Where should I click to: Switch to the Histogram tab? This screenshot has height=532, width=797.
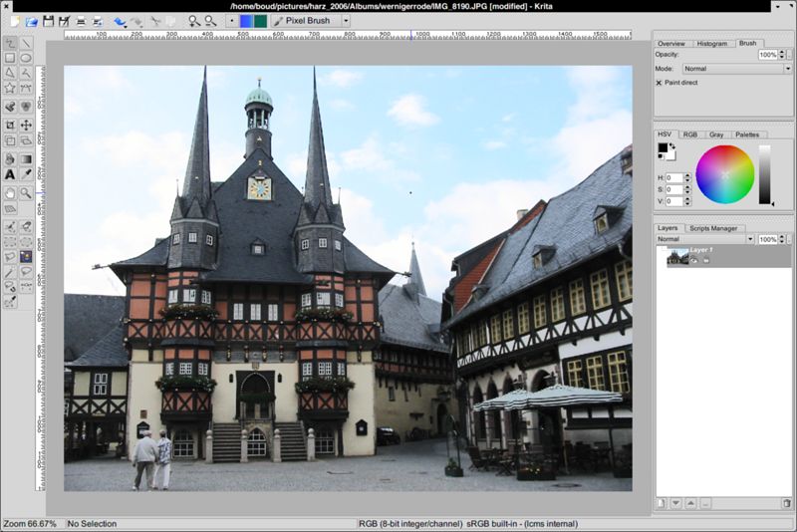pos(711,44)
